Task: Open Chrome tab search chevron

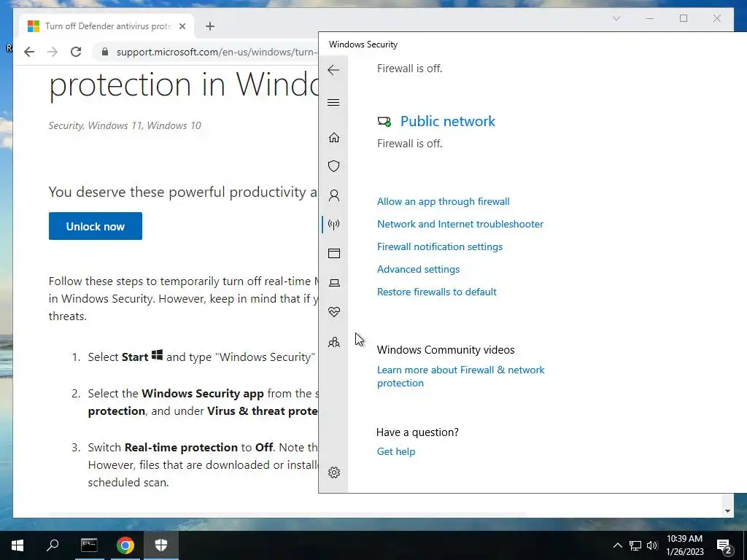Action: (x=616, y=18)
